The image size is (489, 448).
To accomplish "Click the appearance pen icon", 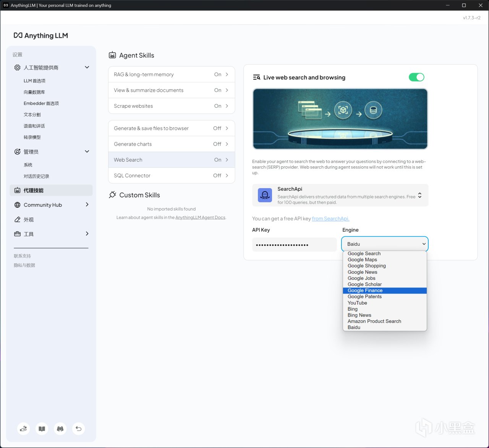I will pyautogui.click(x=17, y=219).
